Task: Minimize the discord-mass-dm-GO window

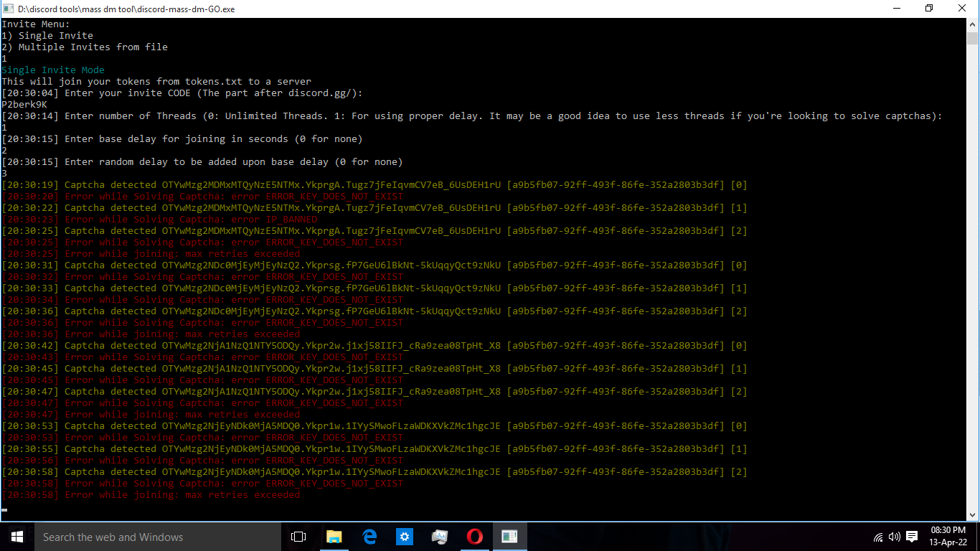Action: point(897,8)
